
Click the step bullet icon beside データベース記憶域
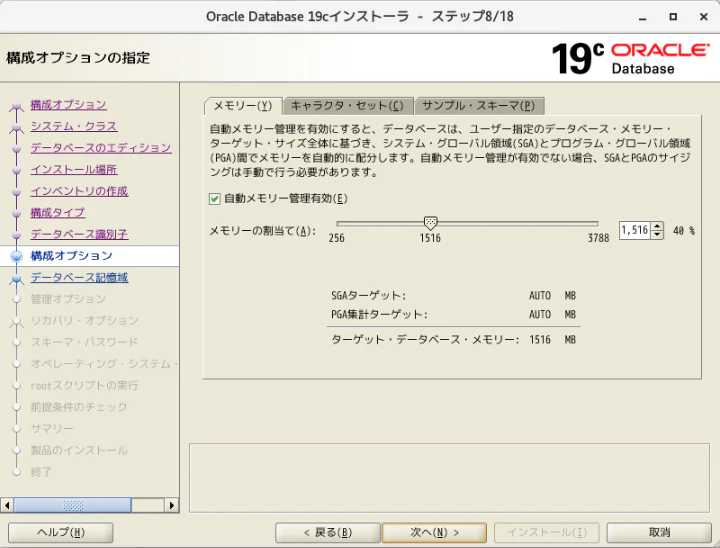tap(17, 278)
